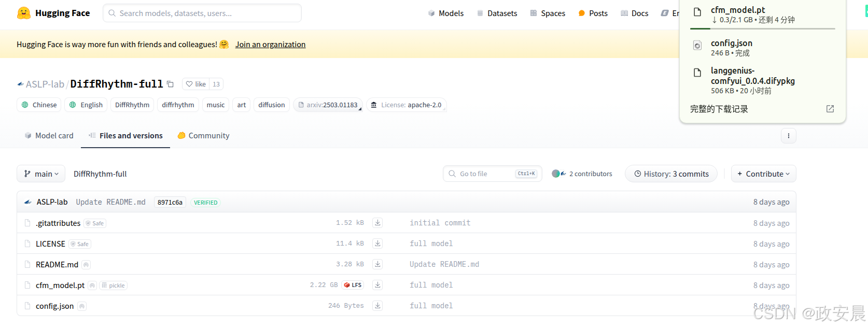The width and height of the screenshot is (868, 329).
Task: Click the like count 13
Action: 216,84
